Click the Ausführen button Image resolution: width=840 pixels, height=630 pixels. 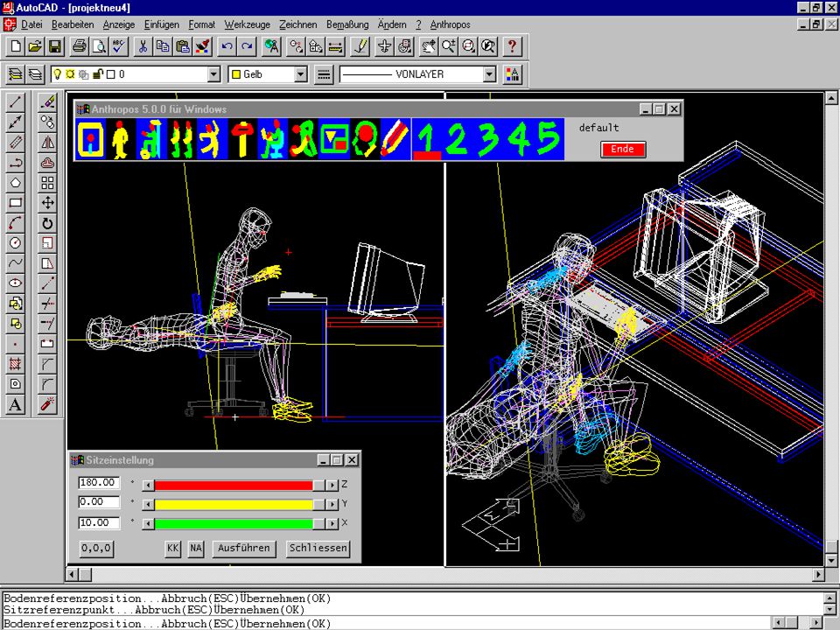(244, 548)
